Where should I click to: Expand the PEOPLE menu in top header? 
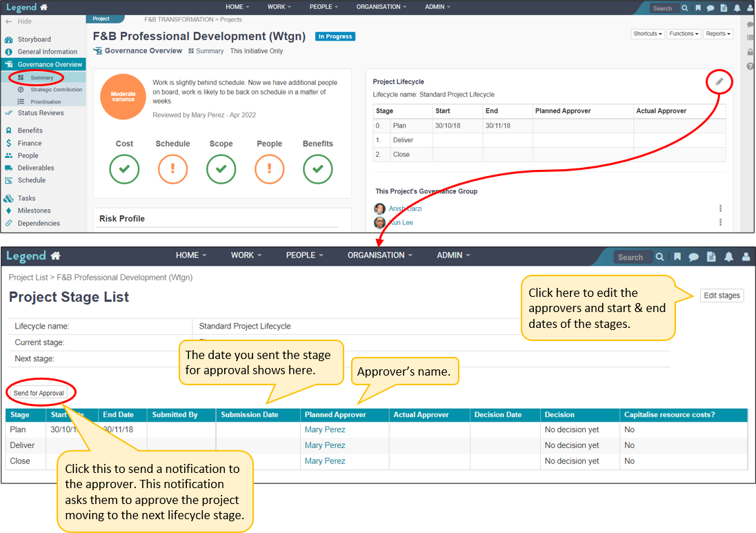click(324, 7)
